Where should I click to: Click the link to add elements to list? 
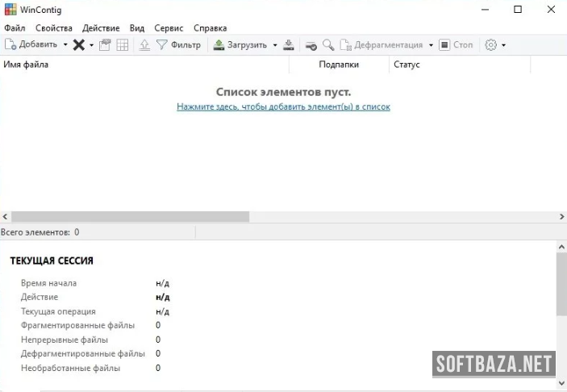point(283,106)
